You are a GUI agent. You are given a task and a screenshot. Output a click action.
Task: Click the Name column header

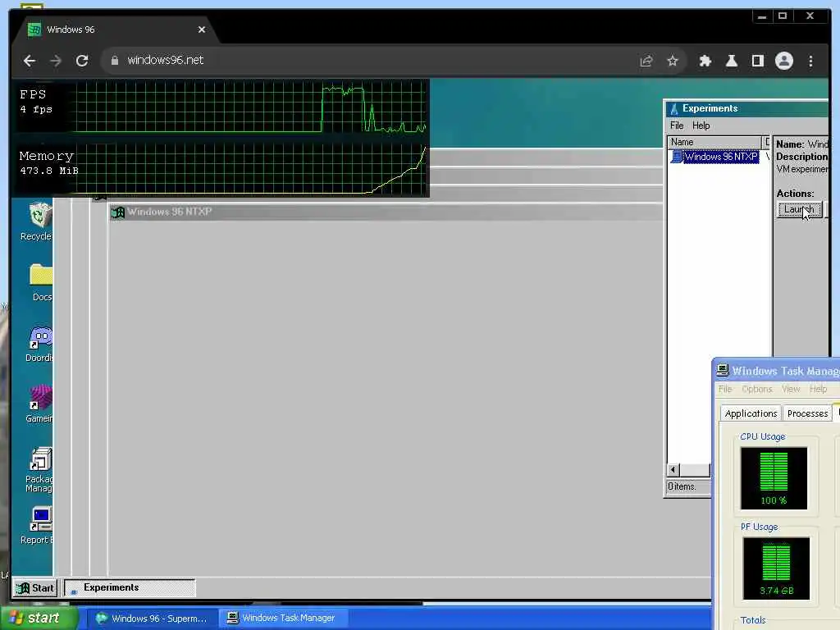(714, 142)
